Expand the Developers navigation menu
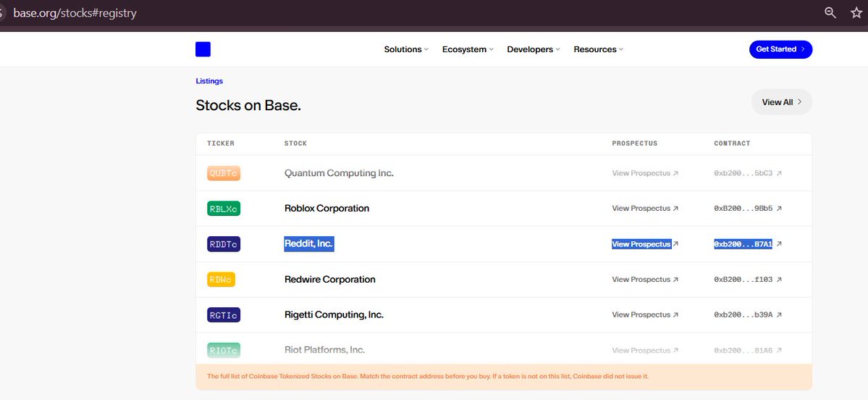This screenshot has height=400, width=868. pos(534,49)
